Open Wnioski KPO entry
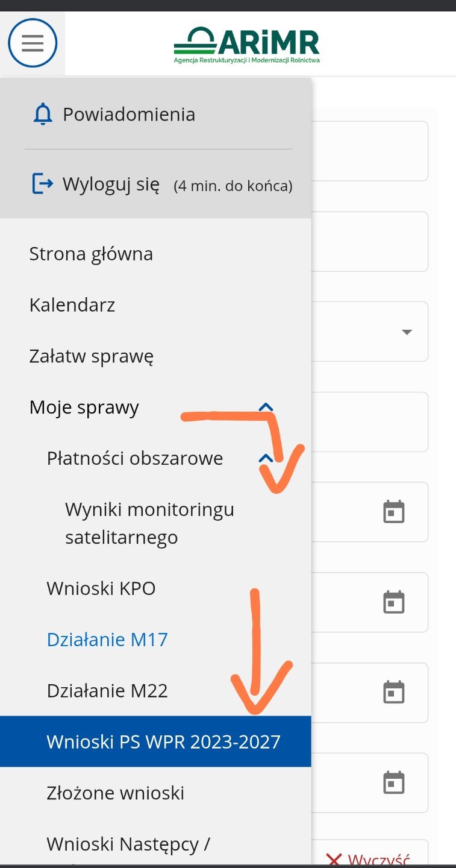The width and height of the screenshot is (456, 868). pos(101,588)
